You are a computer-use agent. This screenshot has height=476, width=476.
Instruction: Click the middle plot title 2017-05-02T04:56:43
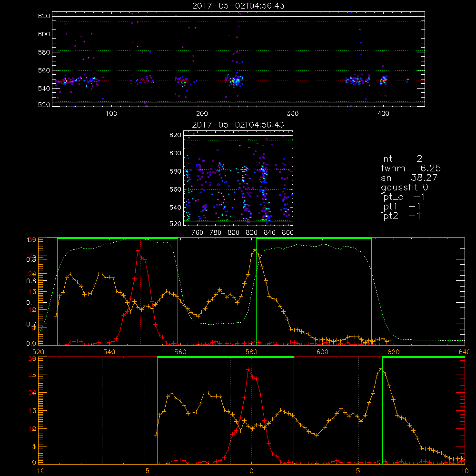click(238, 125)
